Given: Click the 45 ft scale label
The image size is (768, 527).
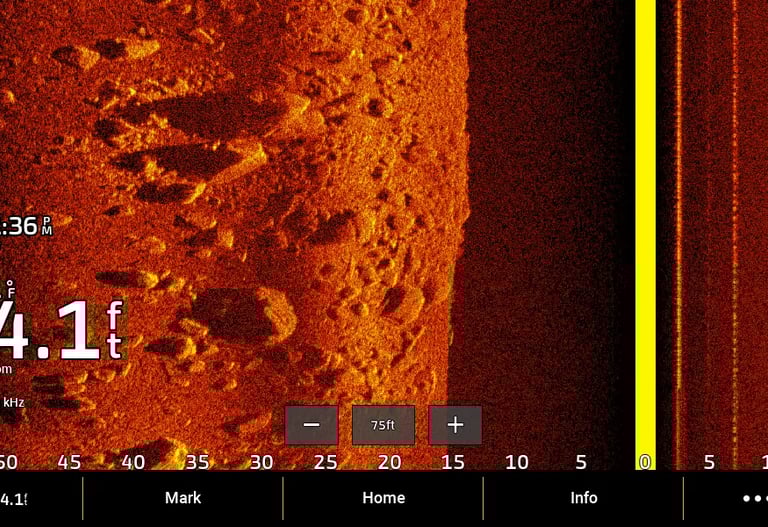Looking at the screenshot, I should pos(69,462).
